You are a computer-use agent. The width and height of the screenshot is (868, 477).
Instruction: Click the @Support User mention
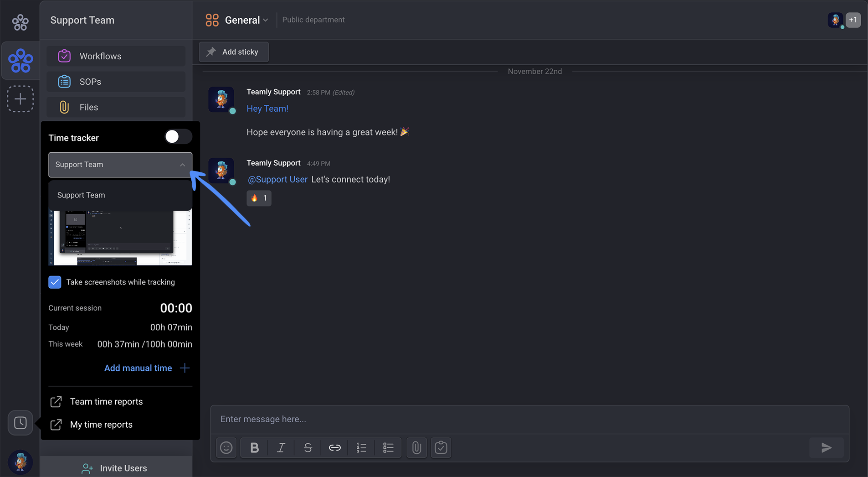(277, 180)
